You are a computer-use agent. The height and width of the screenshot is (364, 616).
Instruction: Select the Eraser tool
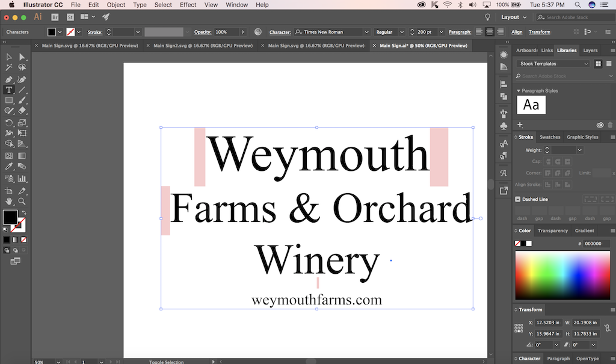pos(22,111)
